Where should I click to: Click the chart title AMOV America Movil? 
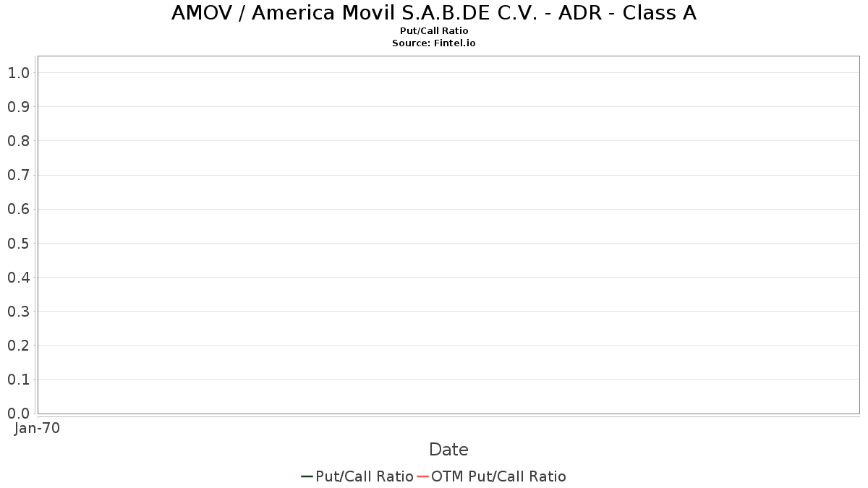(x=434, y=13)
